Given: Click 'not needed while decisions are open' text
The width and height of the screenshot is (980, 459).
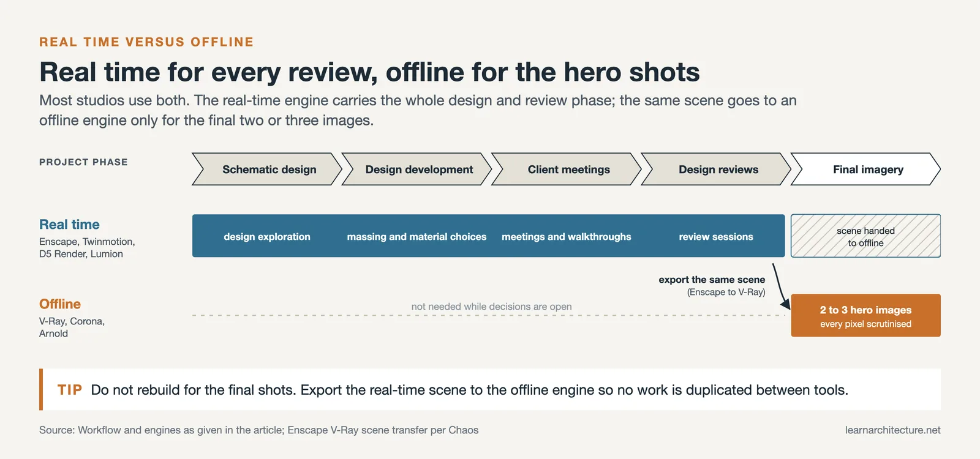Looking at the screenshot, I should coord(492,307).
